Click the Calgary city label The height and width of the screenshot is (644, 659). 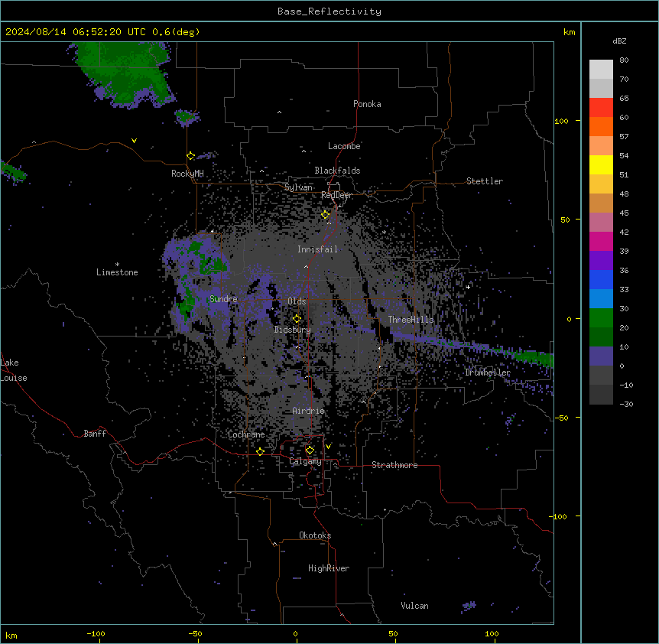(305, 461)
